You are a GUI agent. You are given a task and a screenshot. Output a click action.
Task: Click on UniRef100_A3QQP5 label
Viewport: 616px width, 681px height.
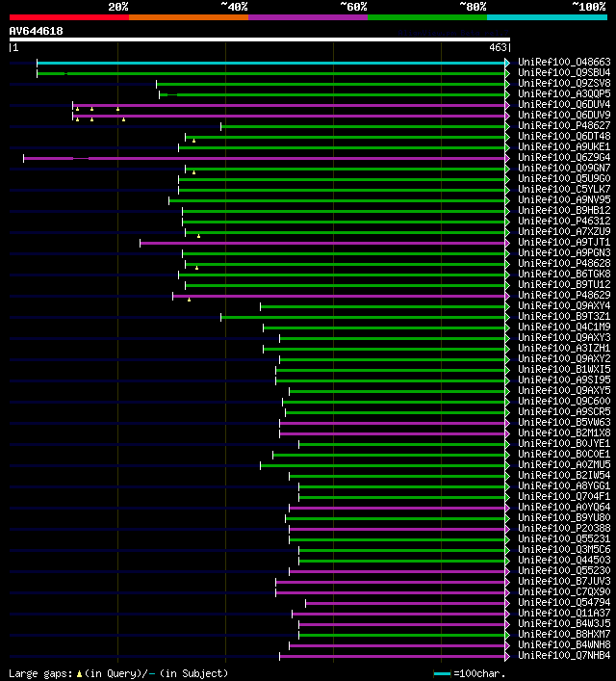(x=564, y=93)
